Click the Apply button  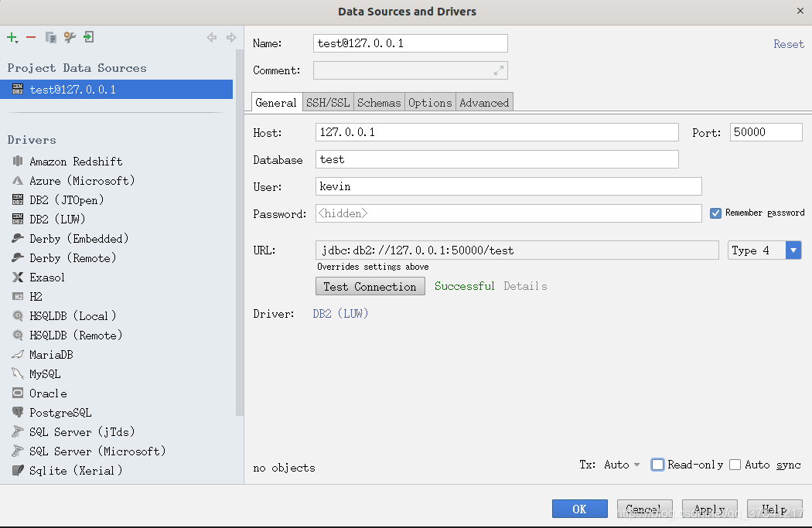click(x=709, y=509)
